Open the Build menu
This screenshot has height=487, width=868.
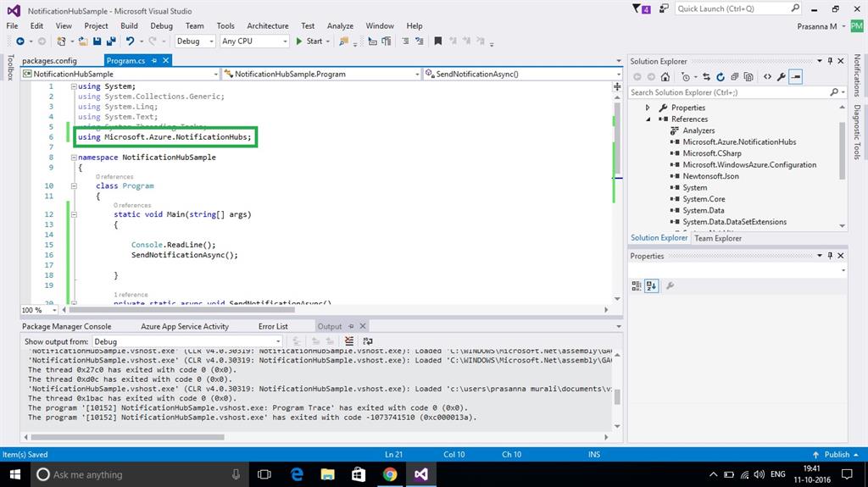[x=129, y=25]
